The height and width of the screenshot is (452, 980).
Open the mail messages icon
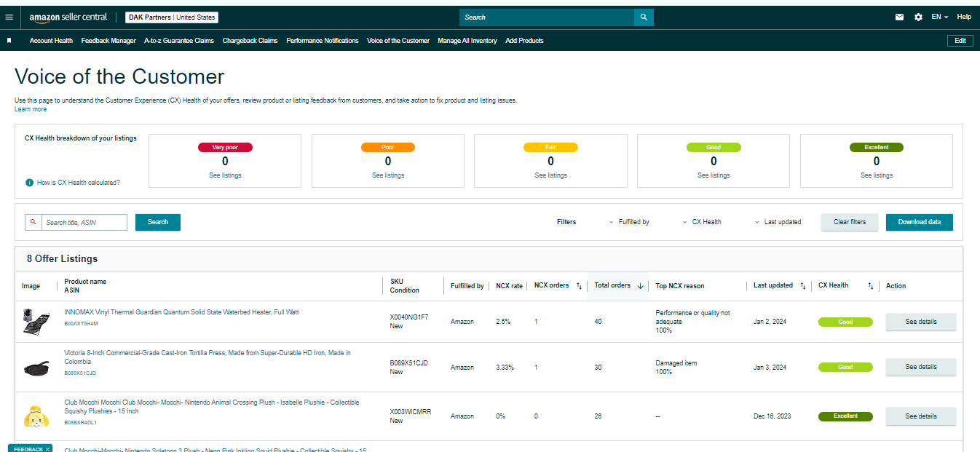pyautogui.click(x=899, y=17)
